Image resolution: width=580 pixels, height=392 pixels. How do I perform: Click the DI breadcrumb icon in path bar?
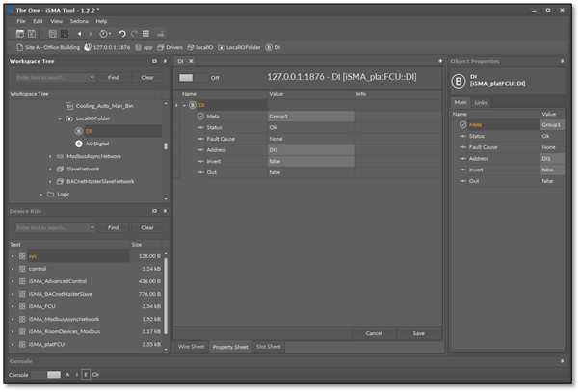click(x=267, y=46)
